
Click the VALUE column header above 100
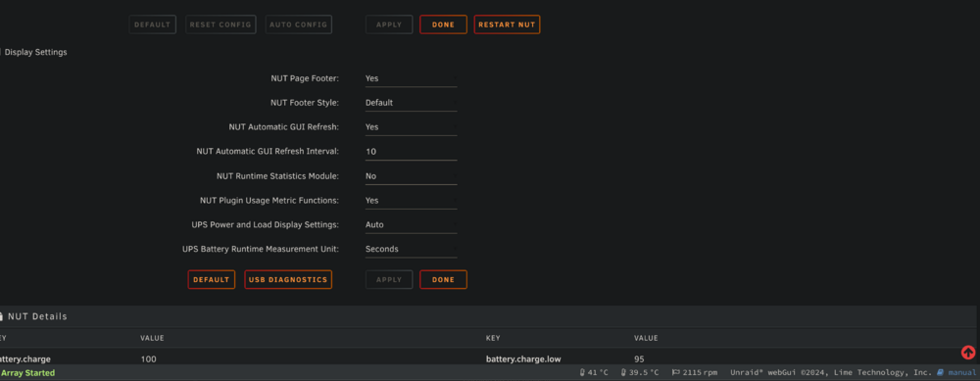click(152, 338)
